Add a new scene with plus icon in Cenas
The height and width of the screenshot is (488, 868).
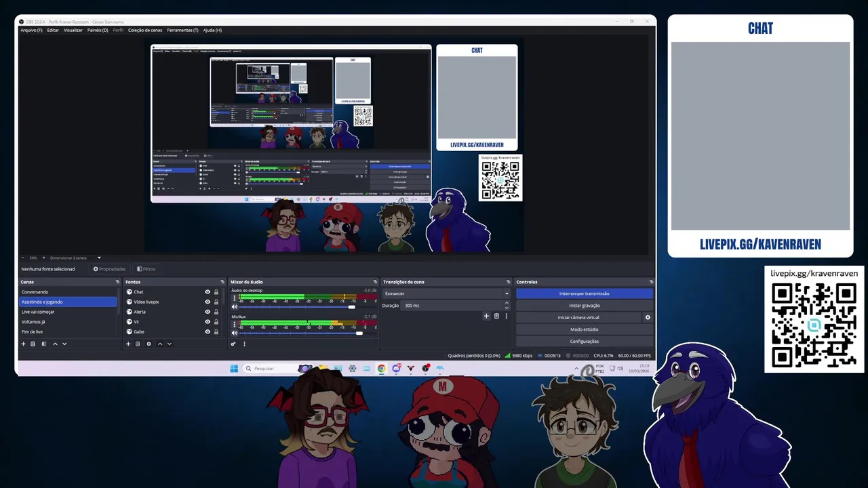[23, 344]
